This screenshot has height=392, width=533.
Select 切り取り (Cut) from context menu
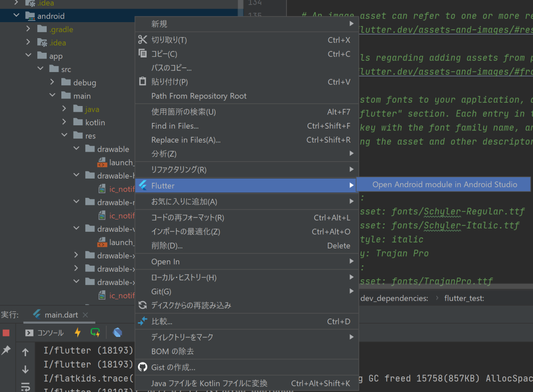pos(169,40)
